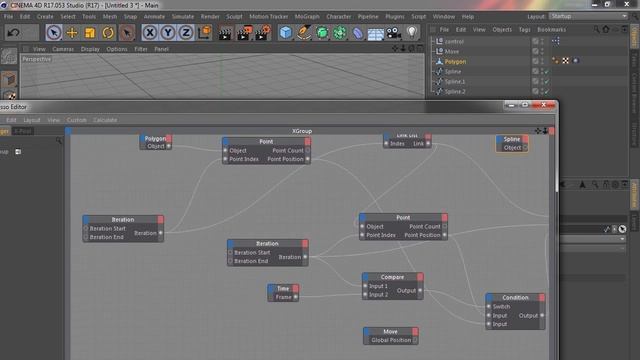Select the Rotate tool icon
Screen dimensions: 640x360
pos(108,33)
